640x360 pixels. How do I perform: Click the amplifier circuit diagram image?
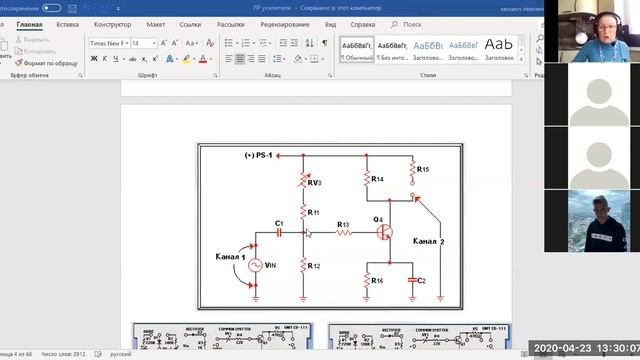pos(330,227)
